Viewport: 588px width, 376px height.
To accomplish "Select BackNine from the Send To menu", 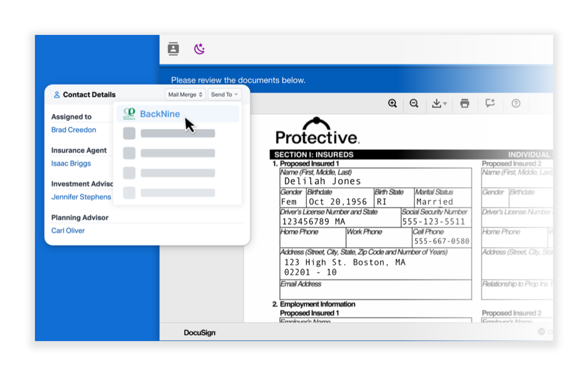I will 178,114.
